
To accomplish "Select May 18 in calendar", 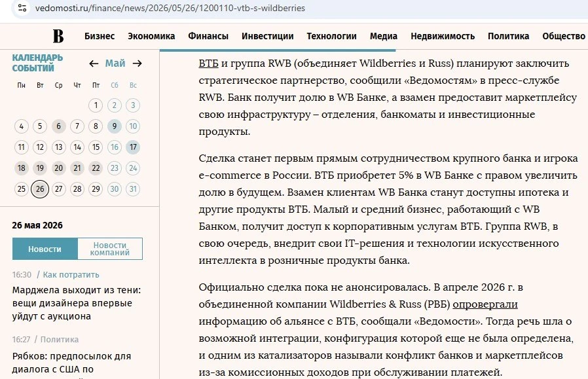I will [x=22, y=168].
